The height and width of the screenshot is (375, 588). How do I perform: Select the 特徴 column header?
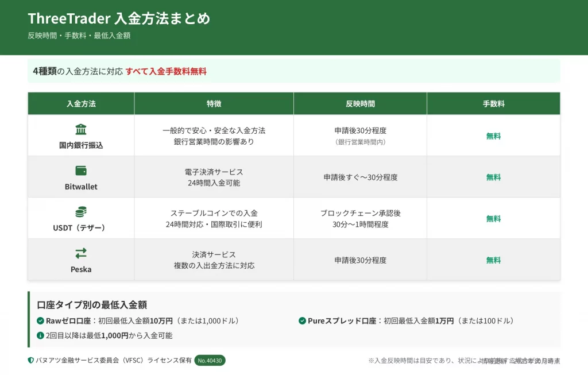tap(214, 104)
